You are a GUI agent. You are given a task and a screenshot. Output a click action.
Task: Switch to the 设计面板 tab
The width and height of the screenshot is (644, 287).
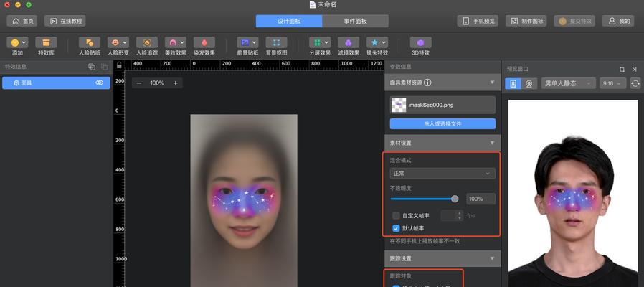tap(289, 21)
